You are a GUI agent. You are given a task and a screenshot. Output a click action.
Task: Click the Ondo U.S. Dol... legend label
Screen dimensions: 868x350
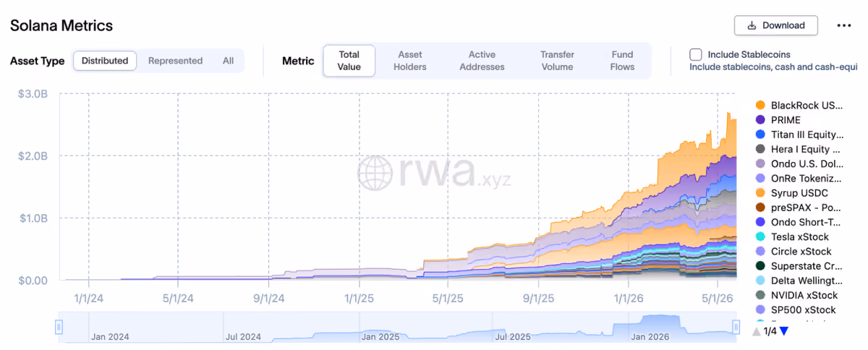pyautogui.click(x=806, y=163)
